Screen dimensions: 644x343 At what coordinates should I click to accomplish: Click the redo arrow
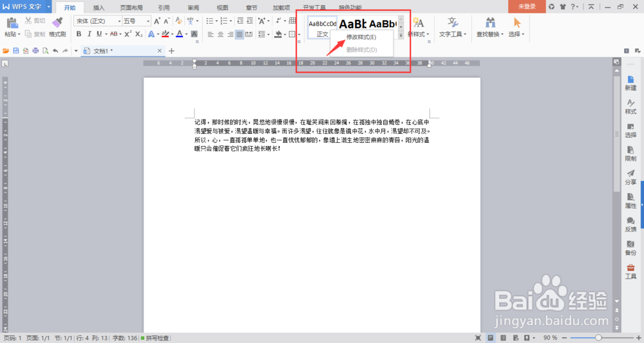tap(65, 51)
